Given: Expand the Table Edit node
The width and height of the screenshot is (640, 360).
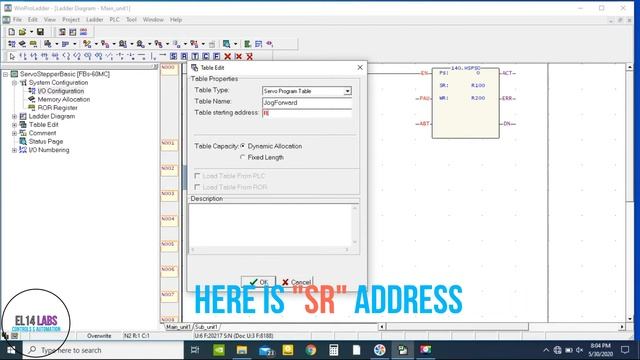Looking at the screenshot, I should coord(14,124).
